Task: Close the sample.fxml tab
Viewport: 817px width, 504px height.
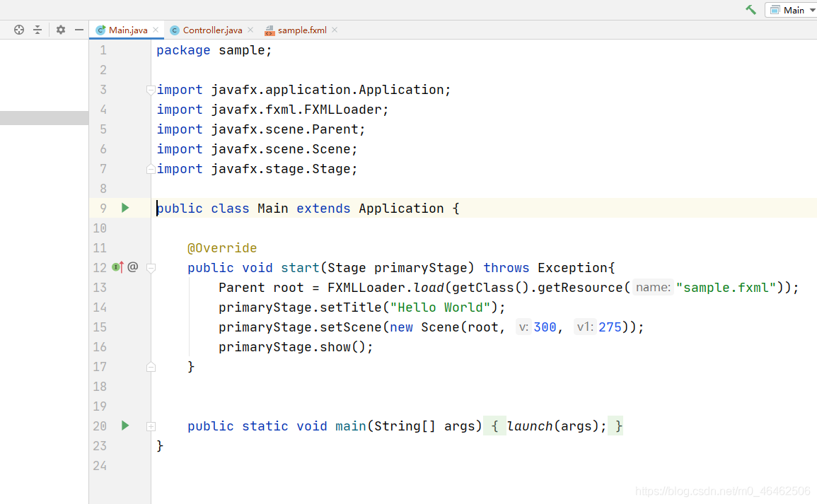Action: point(335,30)
